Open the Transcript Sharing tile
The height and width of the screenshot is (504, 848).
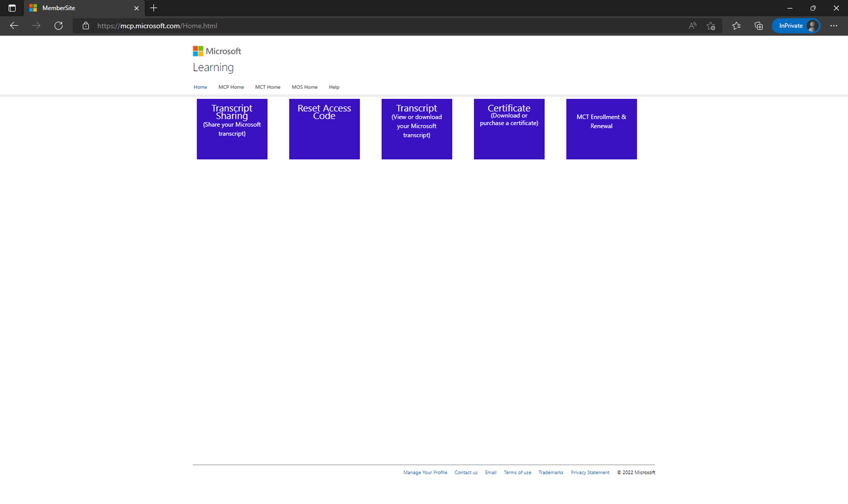(232, 129)
